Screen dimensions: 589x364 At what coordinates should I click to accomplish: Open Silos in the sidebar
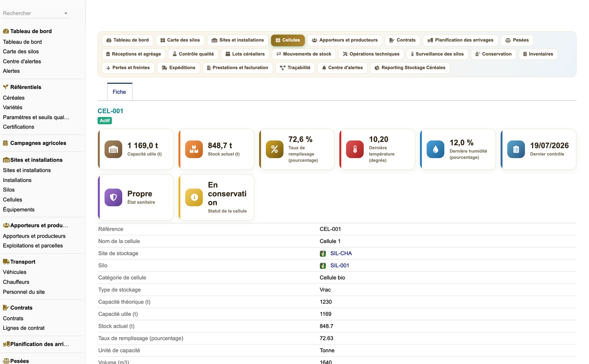click(x=9, y=190)
